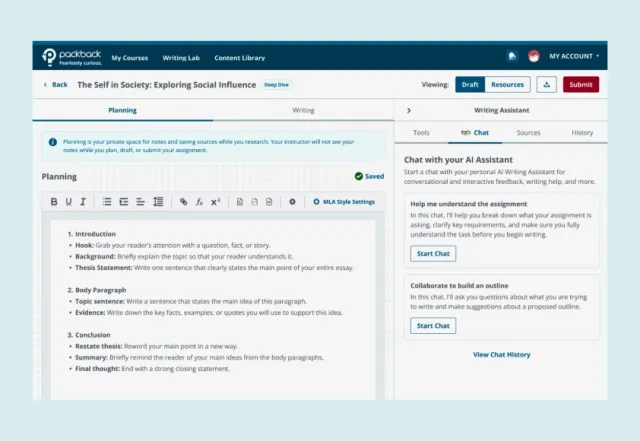Apply underline formatting in Planning editor

(69, 202)
